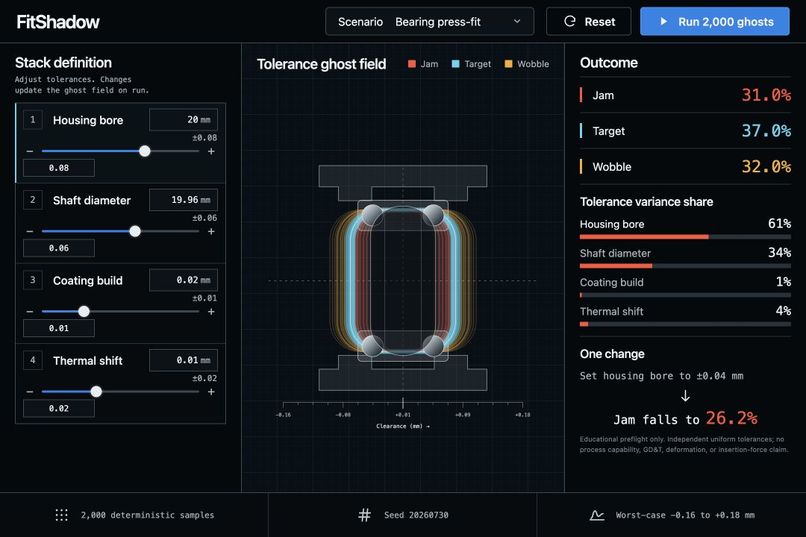
Task: Open the Scenario Bearing press-fit dropdown
Action: [429, 22]
